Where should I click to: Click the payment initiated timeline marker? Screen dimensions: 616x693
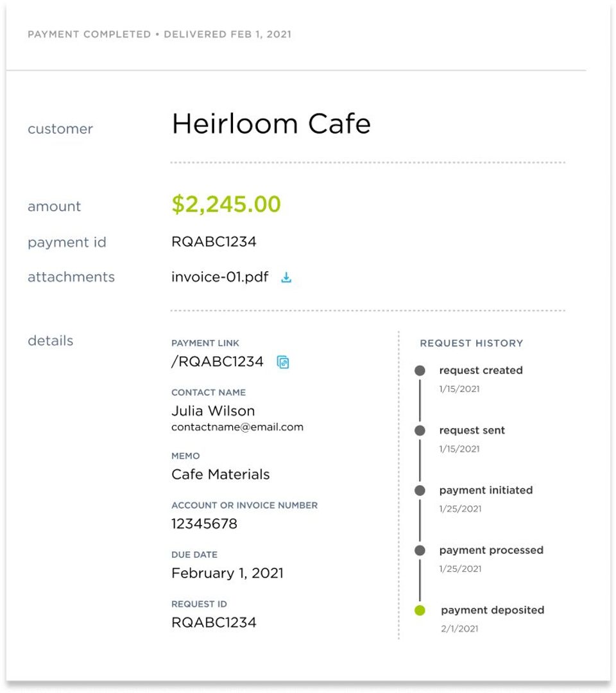(420, 490)
